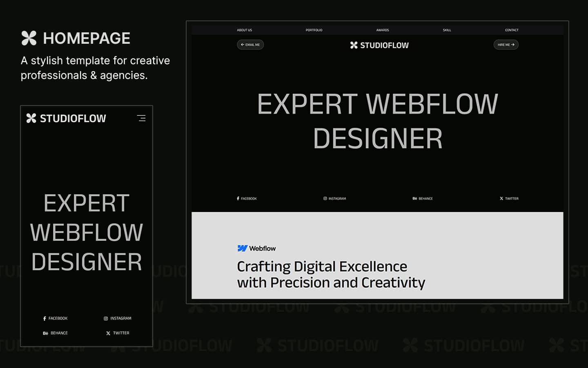The height and width of the screenshot is (368, 588).
Task: Click the stylish template description text
Action: [x=95, y=68]
